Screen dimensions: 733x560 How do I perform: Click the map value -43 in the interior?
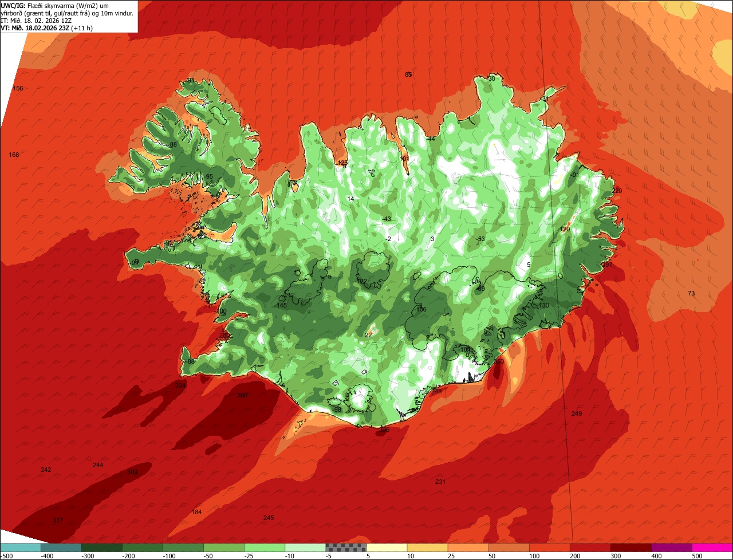click(x=387, y=219)
